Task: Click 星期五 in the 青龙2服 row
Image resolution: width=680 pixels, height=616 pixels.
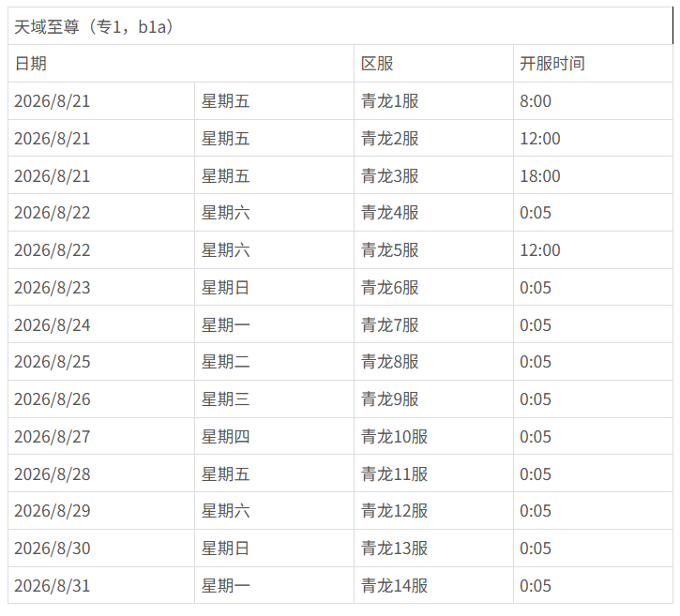Action: coord(225,139)
